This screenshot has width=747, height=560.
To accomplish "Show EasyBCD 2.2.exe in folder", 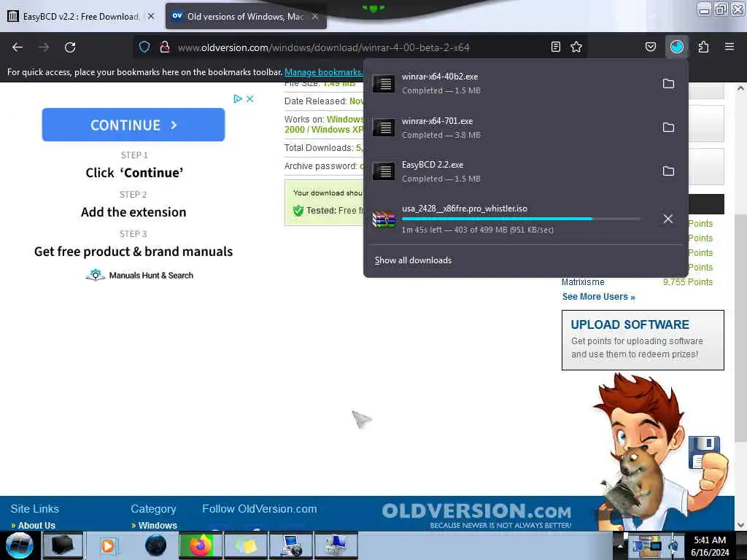I will pyautogui.click(x=668, y=171).
